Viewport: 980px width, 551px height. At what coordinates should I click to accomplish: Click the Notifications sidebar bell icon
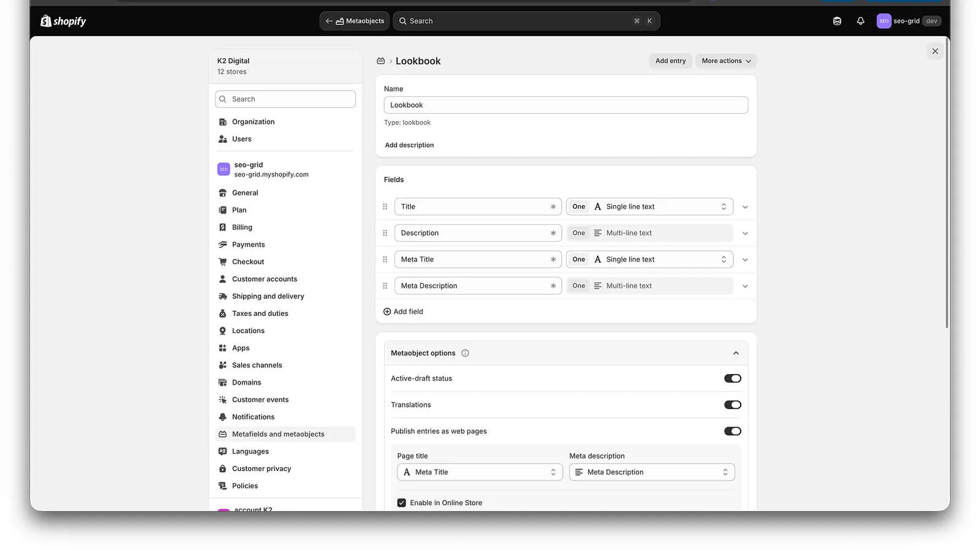pyautogui.click(x=223, y=417)
